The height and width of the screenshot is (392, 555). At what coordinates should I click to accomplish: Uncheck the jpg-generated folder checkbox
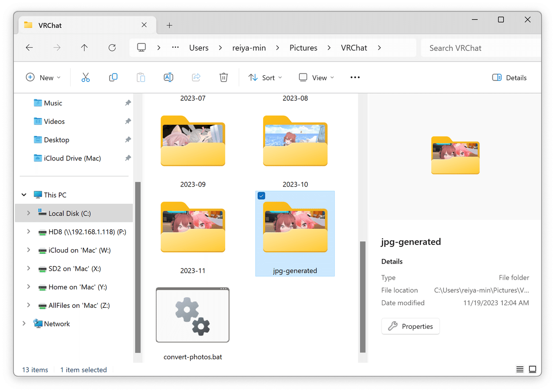click(261, 196)
